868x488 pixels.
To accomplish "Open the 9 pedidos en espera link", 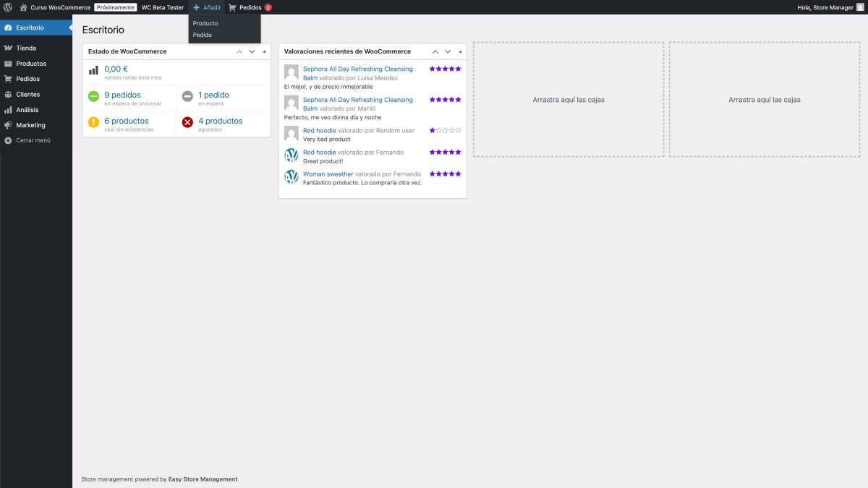I will [x=122, y=95].
